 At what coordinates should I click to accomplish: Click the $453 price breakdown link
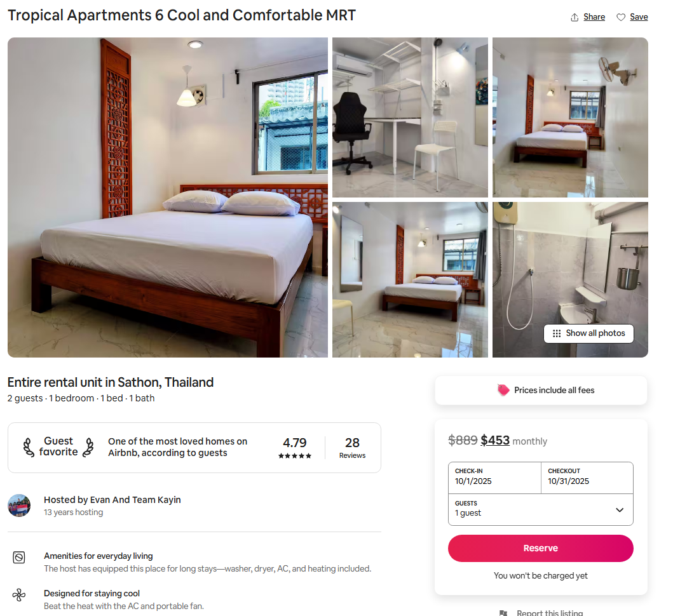pyautogui.click(x=495, y=441)
